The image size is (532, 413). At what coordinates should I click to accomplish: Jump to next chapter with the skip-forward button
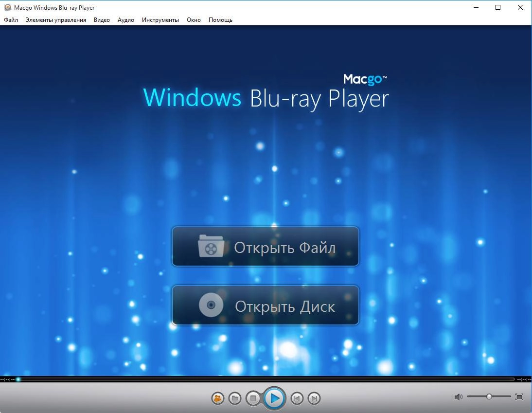[314, 398]
